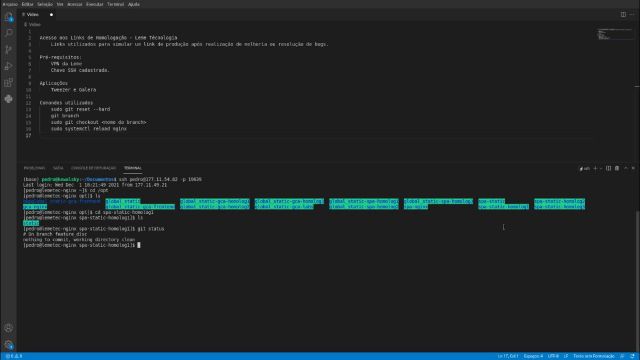Click the Ln 17, Col 1 status entry
The image size is (640, 360).
coord(508,356)
